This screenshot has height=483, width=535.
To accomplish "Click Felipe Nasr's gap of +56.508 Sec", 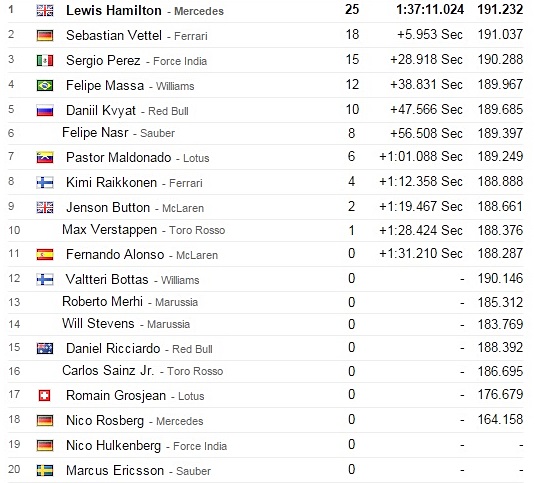I will click(x=426, y=133).
